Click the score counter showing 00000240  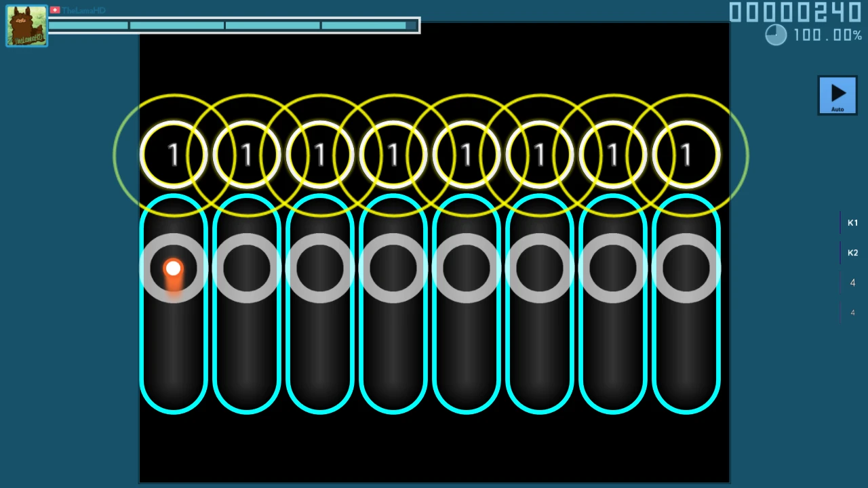[795, 12]
